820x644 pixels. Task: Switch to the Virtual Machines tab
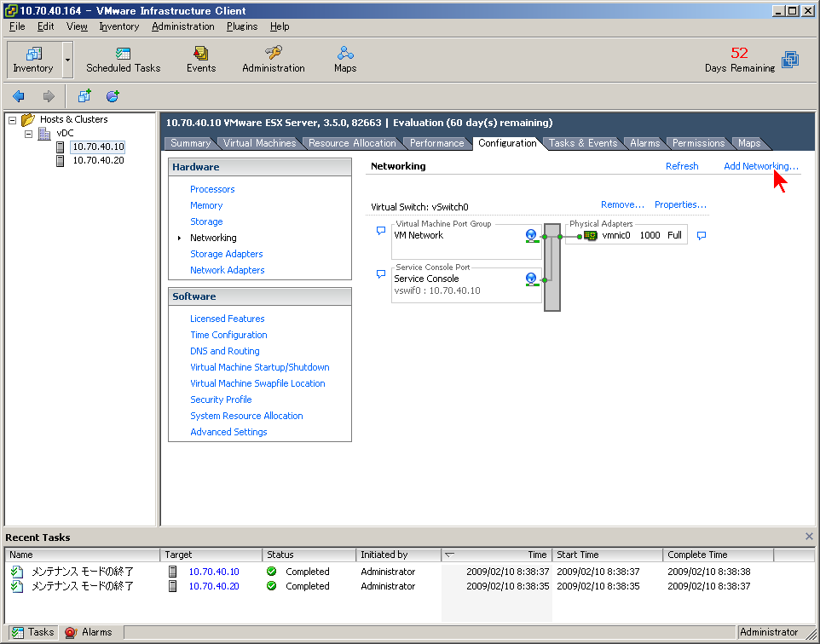(259, 143)
